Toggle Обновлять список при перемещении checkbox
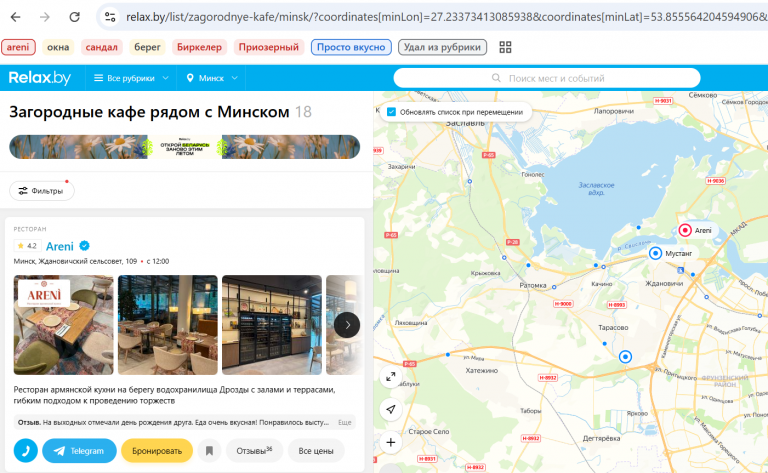768x473 pixels. click(391, 112)
